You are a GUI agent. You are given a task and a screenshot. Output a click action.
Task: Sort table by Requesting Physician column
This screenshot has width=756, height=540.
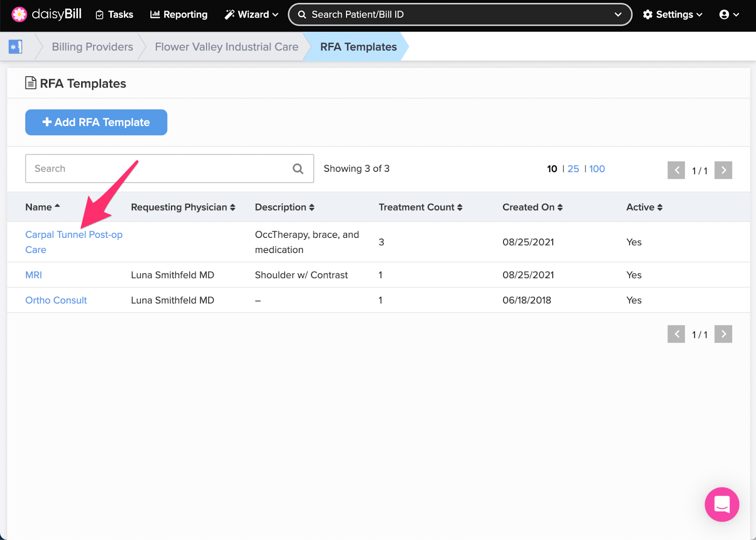[183, 207]
